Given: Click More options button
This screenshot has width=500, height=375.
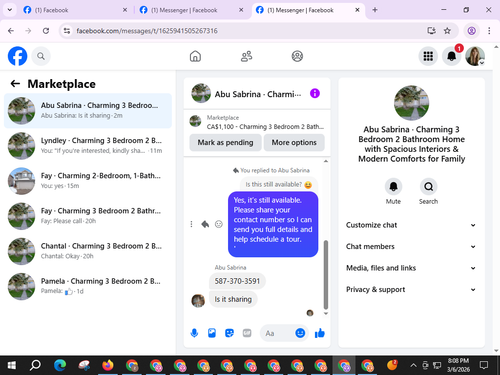Looking at the screenshot, I should click(x=294, y=142).
